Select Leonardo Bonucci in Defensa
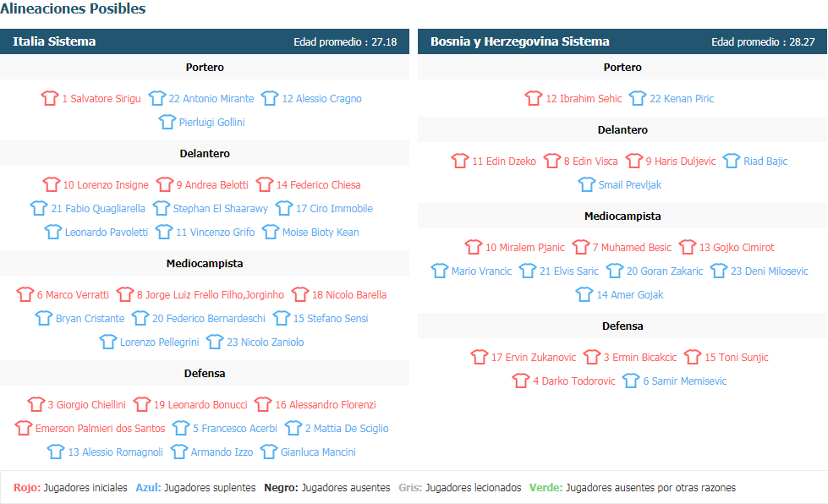The image size is (828, 504). point(200,405)
